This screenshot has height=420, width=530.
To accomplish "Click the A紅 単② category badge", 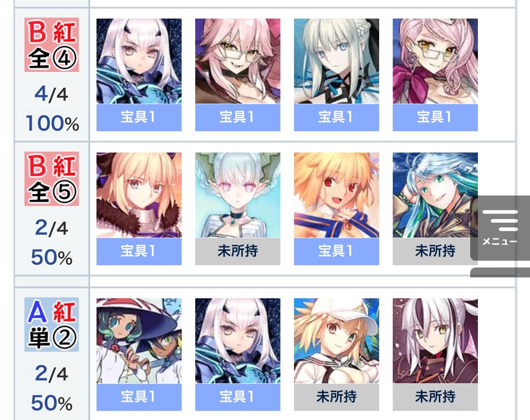I will click(52, 325).
